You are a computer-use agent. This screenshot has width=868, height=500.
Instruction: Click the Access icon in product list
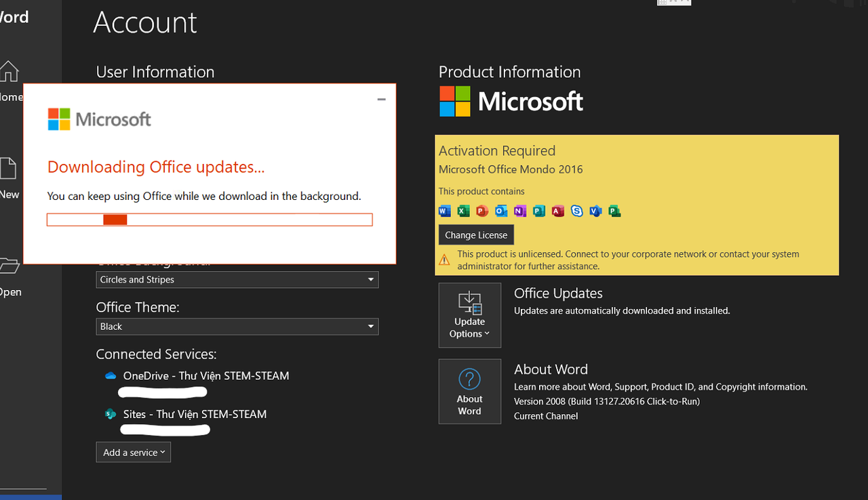tap(558, 211)
